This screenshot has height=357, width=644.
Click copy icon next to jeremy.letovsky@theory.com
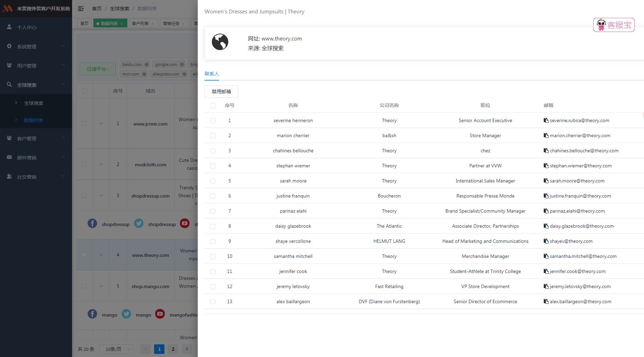(546, 286)
